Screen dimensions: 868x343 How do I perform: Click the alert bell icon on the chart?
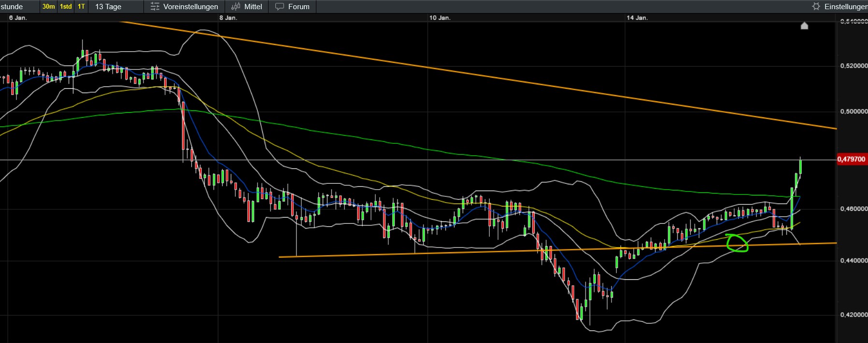(804, 26)
